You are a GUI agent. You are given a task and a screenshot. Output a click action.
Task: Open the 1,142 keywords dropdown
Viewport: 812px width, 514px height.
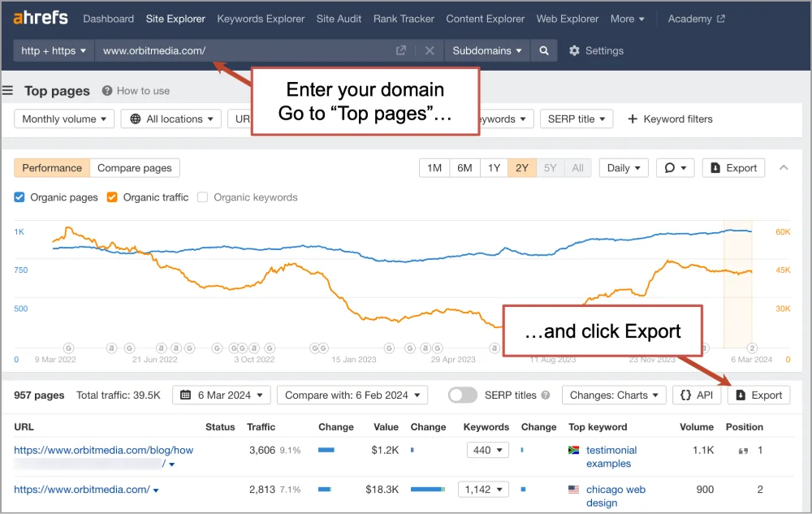pos(483,489)
